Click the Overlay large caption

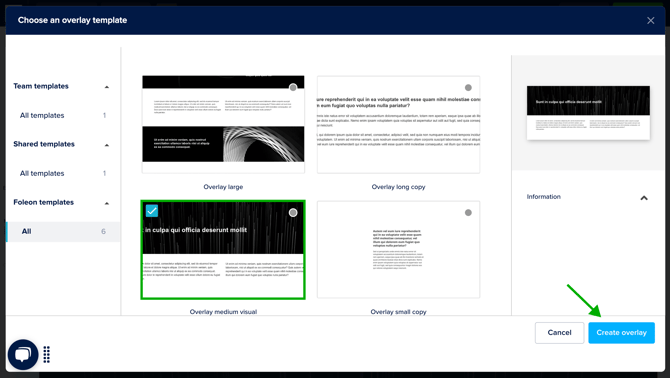tap(223, 187)
